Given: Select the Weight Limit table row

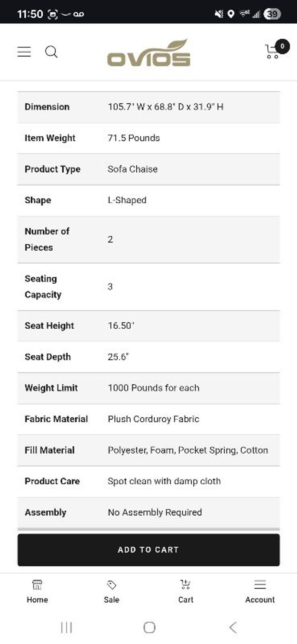Looking at the screenshot, I should 148,388.
